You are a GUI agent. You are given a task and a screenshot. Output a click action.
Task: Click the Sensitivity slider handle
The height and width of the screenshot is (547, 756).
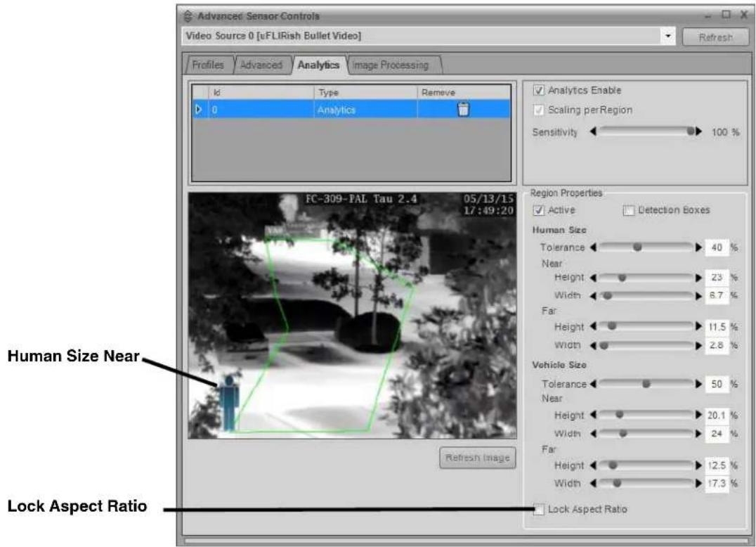691,131
